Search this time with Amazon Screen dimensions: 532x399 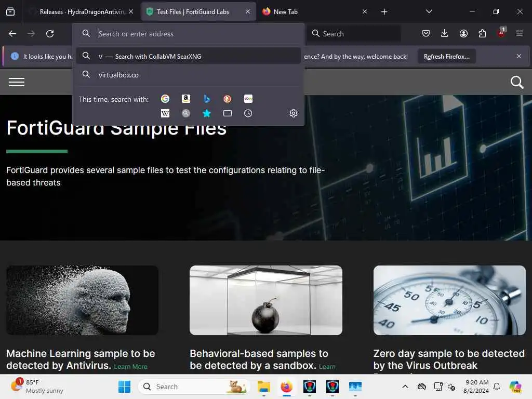(x=186, y=99)
